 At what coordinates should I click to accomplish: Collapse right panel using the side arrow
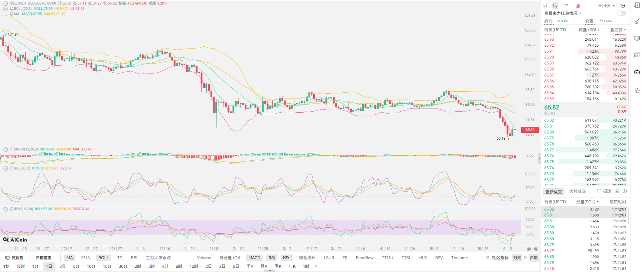(539, 159)
